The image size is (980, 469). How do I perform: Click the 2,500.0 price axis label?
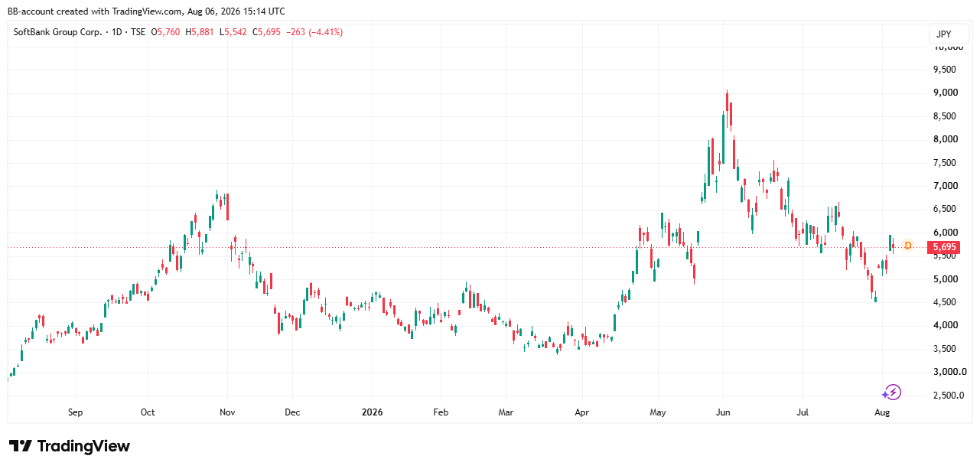947,396
